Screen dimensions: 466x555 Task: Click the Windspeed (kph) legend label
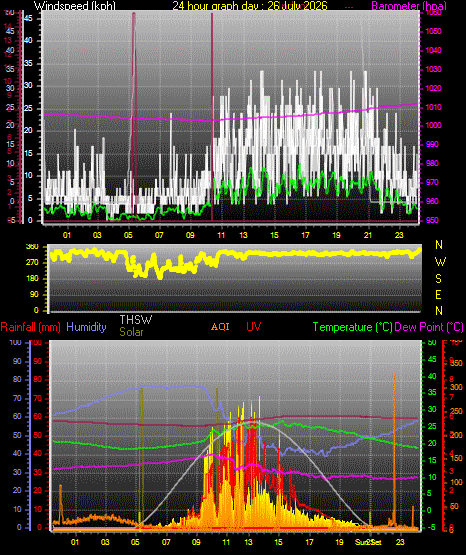[75, 5]
